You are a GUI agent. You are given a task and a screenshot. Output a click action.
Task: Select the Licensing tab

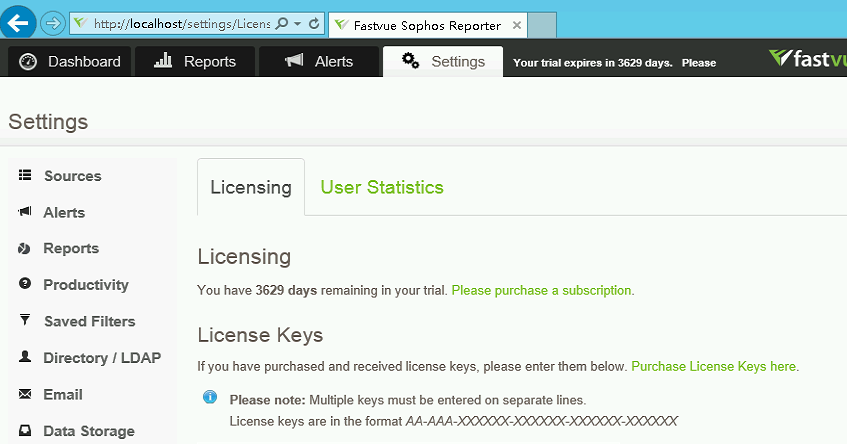tap(251, 187)
